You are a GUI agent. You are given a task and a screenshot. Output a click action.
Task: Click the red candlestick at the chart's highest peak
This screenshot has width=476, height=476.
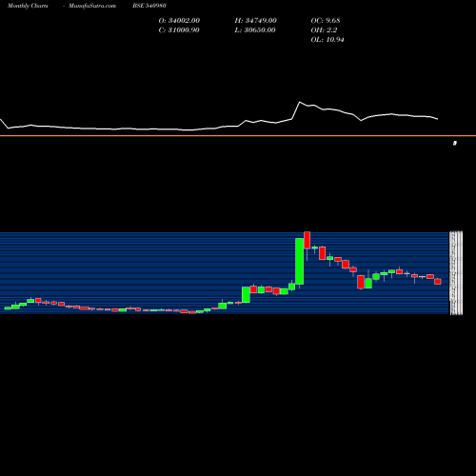(307, 240)
